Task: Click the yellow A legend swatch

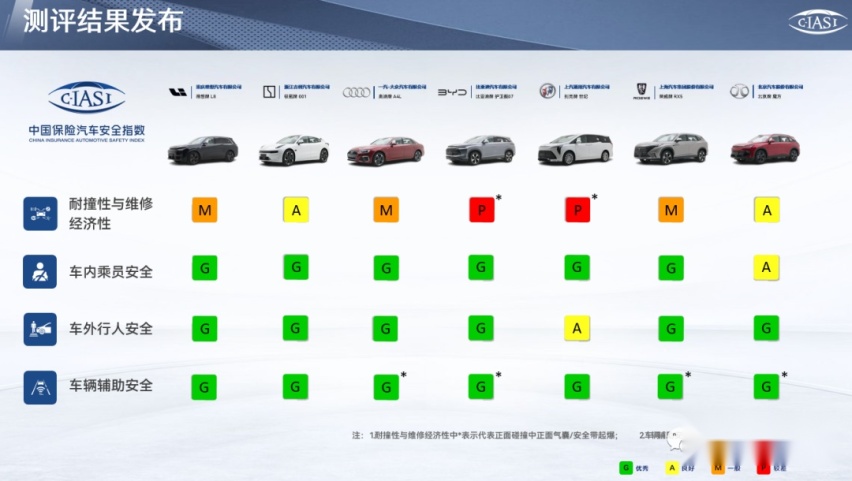Action: click(672, 467)
